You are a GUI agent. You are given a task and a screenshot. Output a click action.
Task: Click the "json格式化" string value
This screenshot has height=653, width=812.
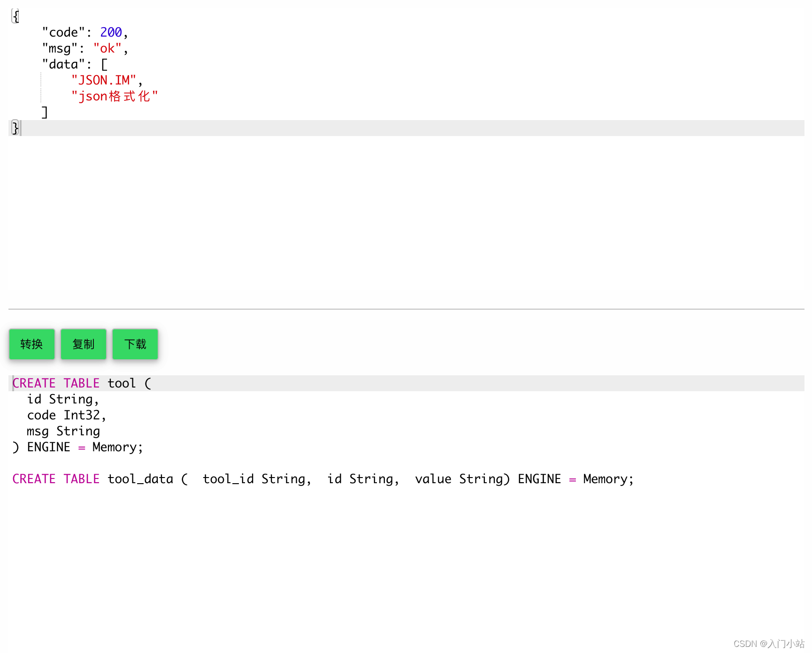click(x=115, y=96)
